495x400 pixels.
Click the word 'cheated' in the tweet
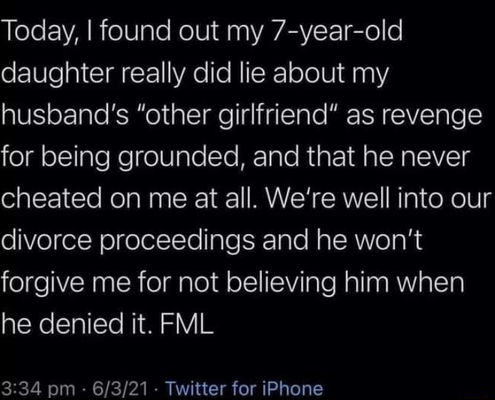[x=52, y=199]
